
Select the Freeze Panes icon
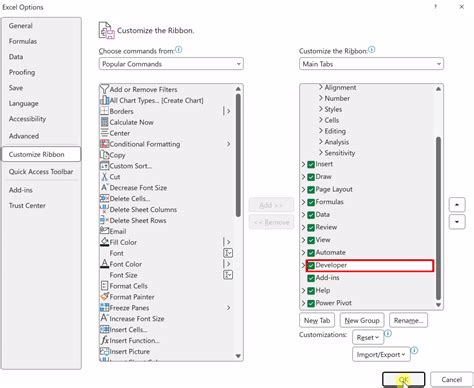click(x=105, y=307)
